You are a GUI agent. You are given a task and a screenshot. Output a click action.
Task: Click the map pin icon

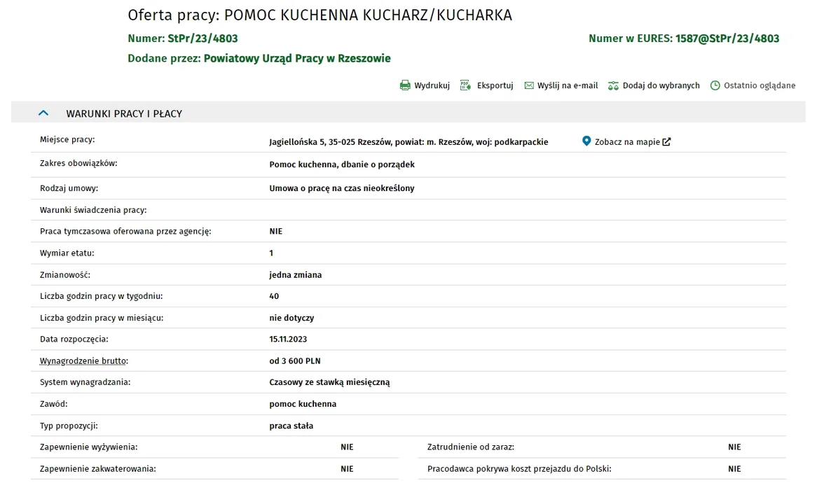coord(586,141)
